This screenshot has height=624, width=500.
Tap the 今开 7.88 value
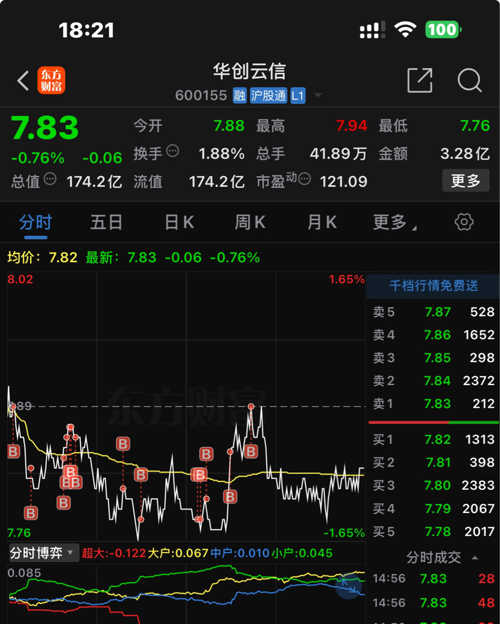click(x=229, y=126)
